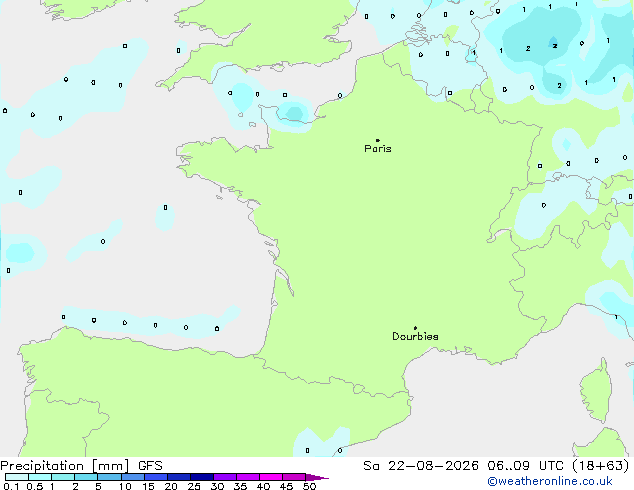The image size is (634, 490).
Task: Pick the legend swatch between 0.5 and 1
Action: [x=40, y=477]
